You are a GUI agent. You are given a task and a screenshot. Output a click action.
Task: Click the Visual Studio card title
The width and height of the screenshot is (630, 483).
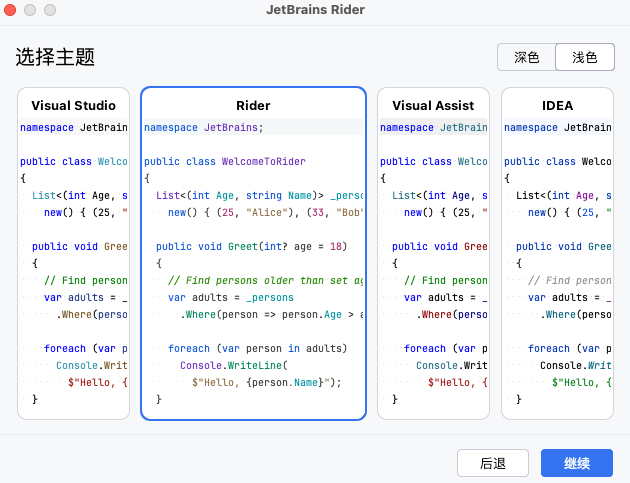point(74,105)
